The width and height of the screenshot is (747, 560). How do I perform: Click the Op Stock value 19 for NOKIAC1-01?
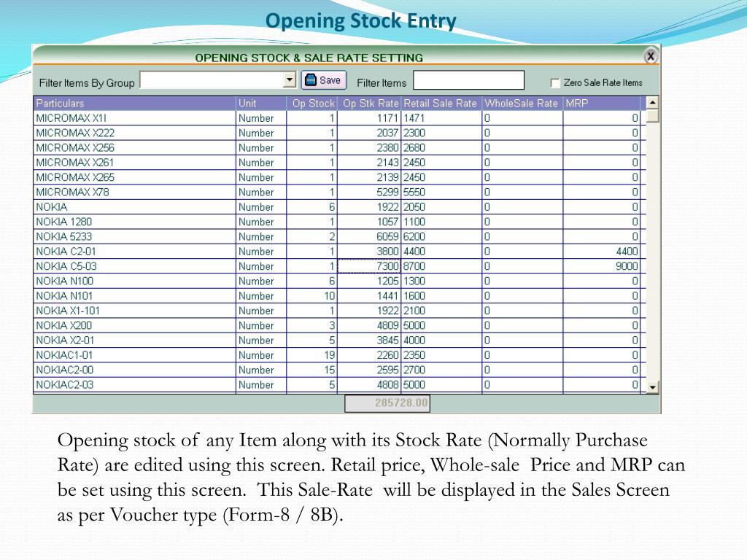[x=312, y=355]
